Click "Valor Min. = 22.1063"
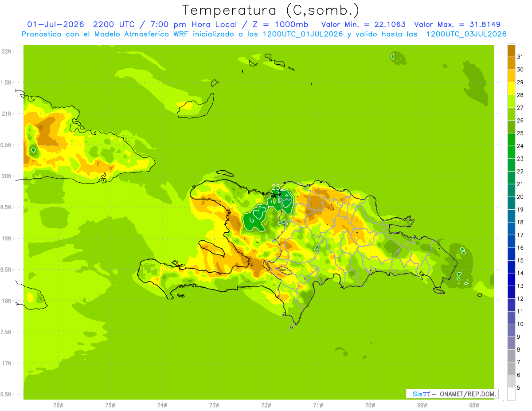This screenshot has width=532, height=411. pos(363,24)
